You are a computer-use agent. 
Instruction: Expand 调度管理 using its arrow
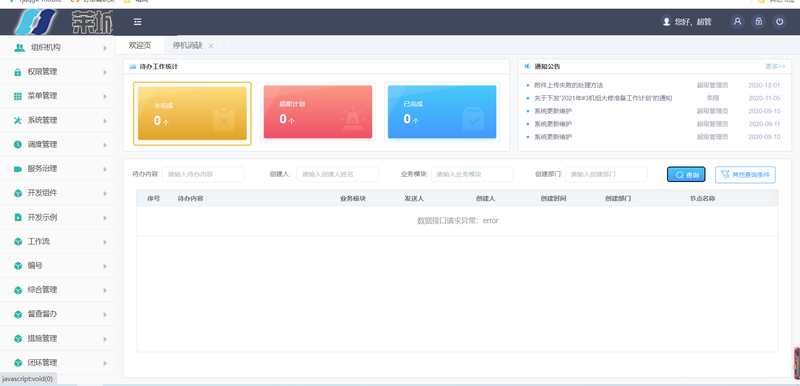point(105,145)
